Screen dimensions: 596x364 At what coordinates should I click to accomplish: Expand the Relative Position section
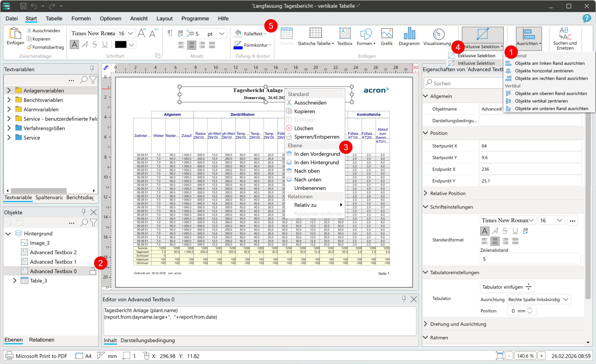[426, 193]
